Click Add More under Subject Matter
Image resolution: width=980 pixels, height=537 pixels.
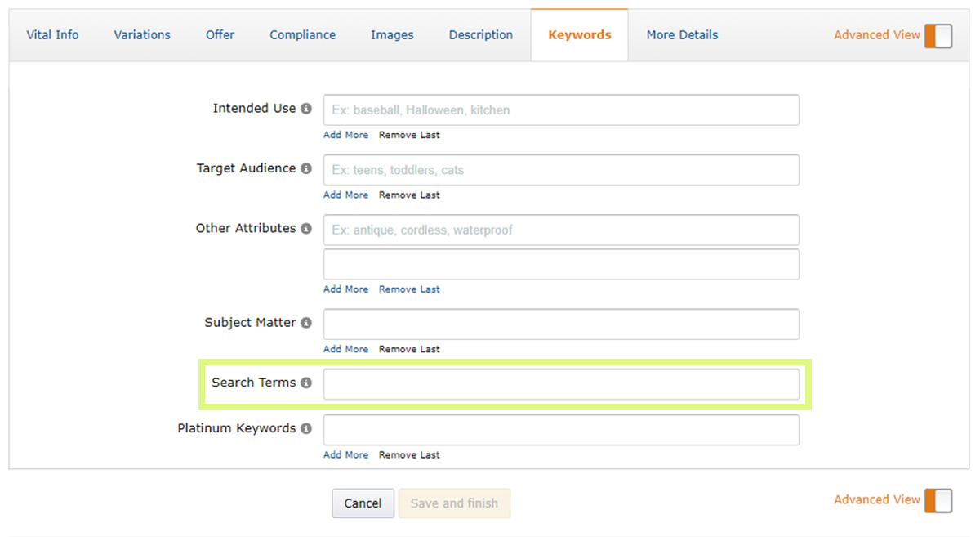pyautogui.click(x=345, y=349)
